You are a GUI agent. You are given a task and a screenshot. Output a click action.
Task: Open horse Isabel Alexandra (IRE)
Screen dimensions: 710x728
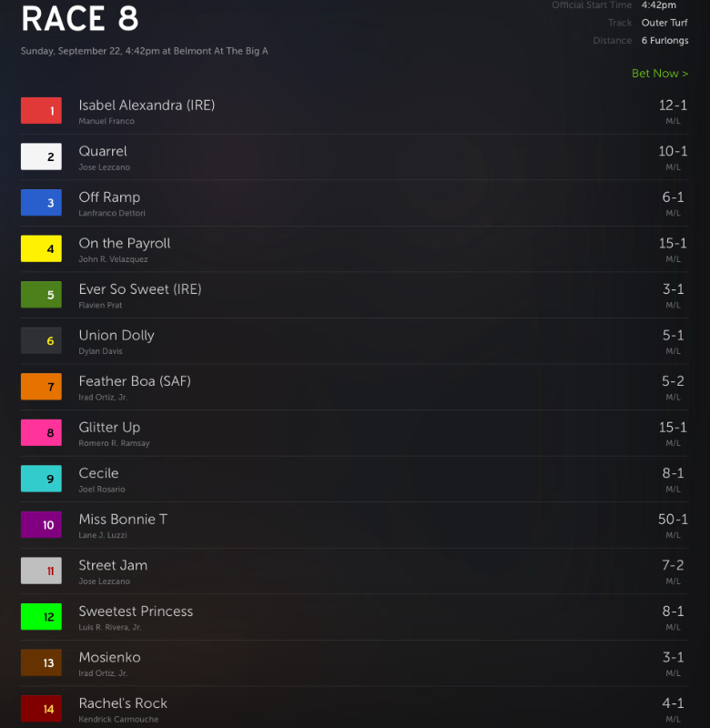tap(147, 106)
